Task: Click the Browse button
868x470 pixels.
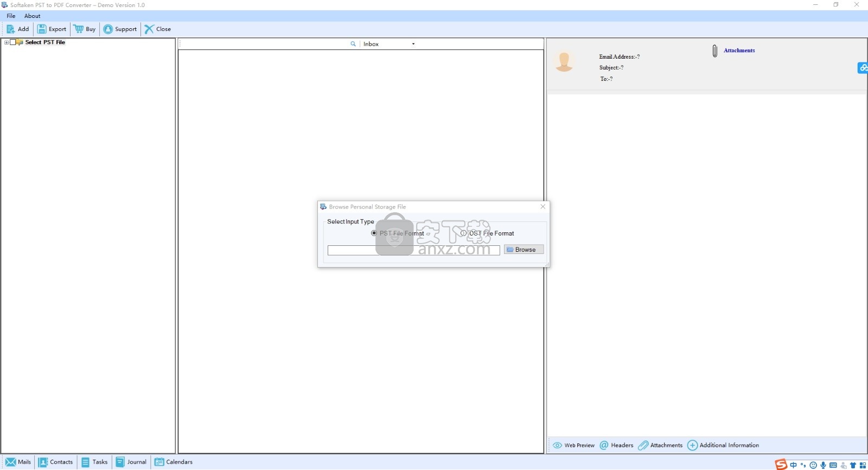Action: click(x=524, y=250)
